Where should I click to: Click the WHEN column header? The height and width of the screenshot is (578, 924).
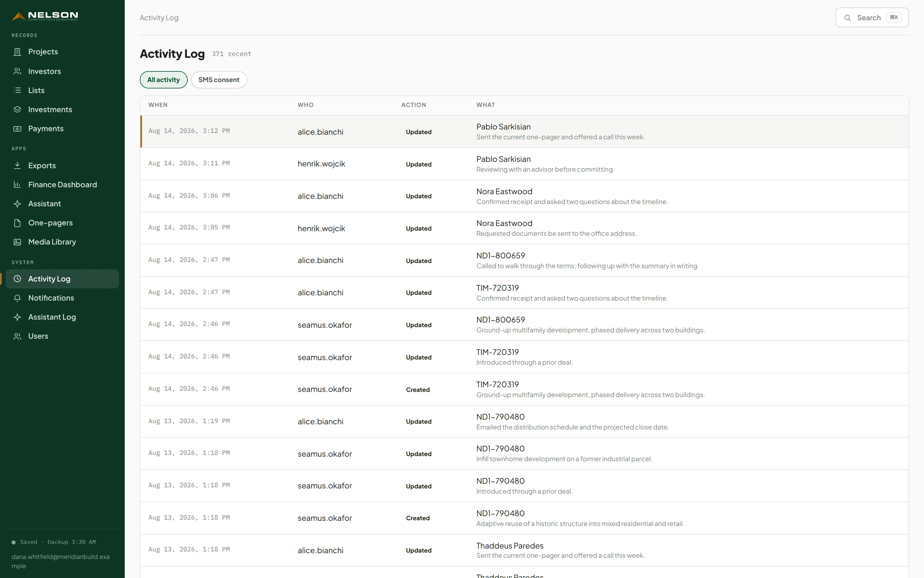tap(158, 105)
